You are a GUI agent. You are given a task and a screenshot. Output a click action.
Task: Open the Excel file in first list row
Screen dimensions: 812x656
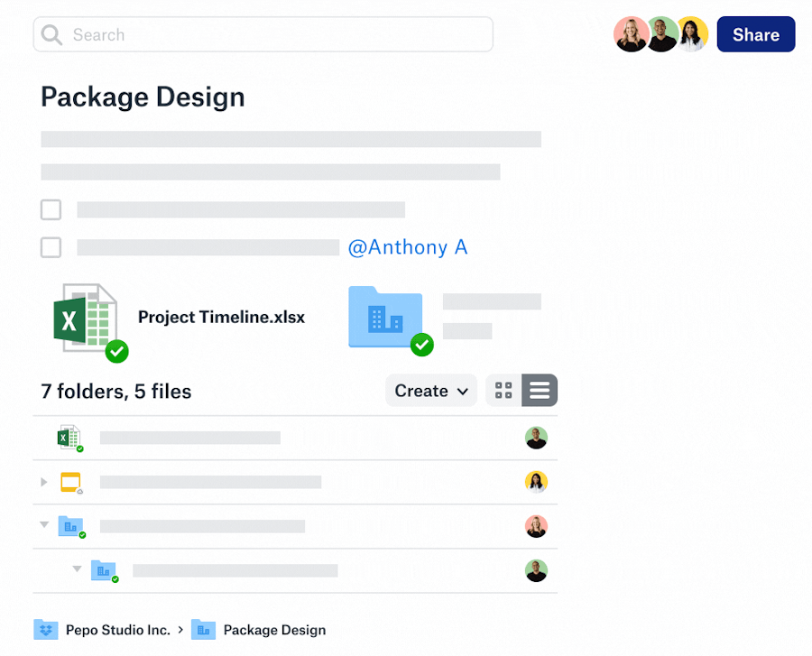(x=69, y=438)
